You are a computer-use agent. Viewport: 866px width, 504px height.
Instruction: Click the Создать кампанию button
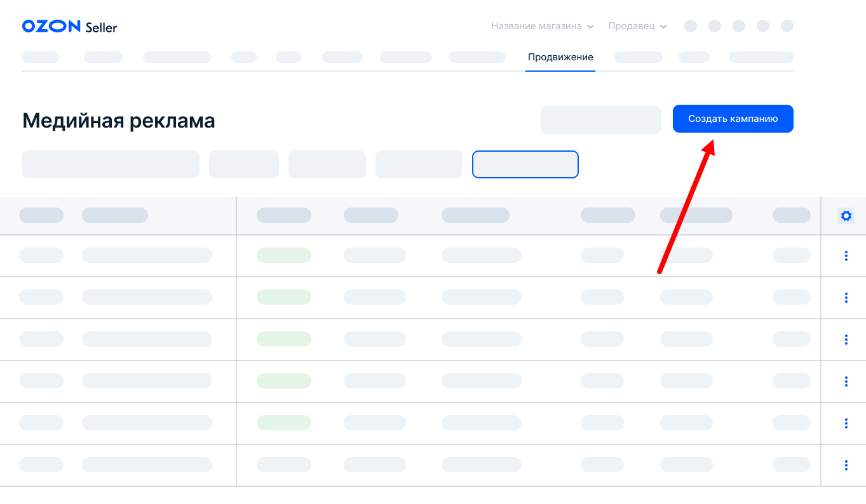(x=733, y=119)
